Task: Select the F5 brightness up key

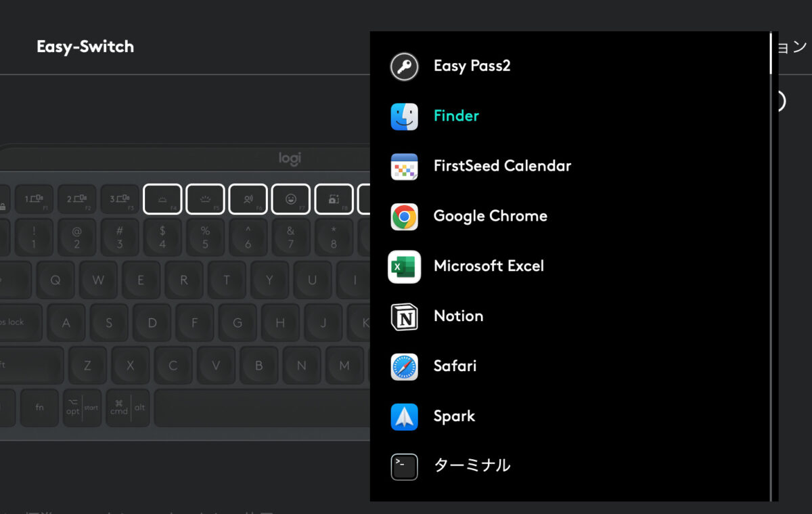Action: [205, 199]
